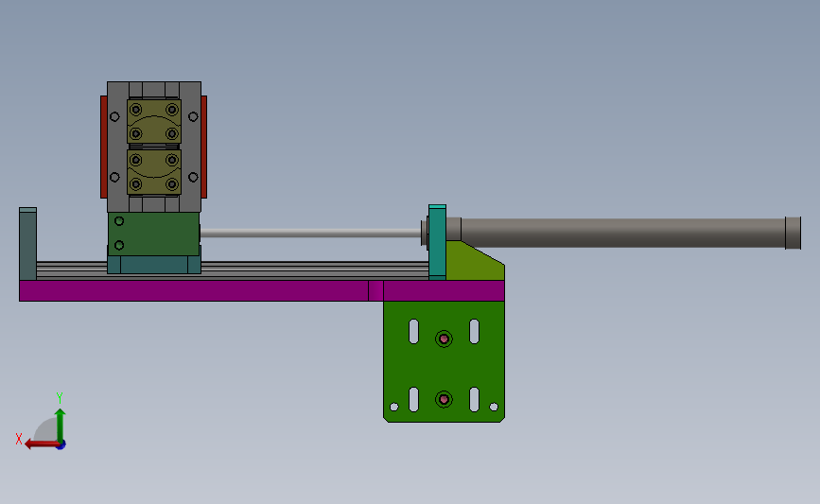Screen dimensions: 820x504
Task: Select the lower olive clamp block
Action: pos(154,172)
